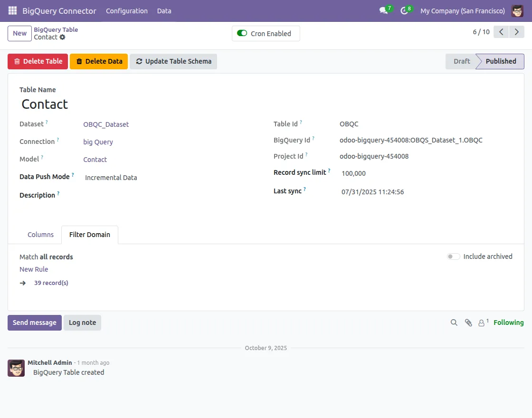Click Mitchell Admin's avatar in the chatter
532x418 pixels.
pyautogui.click(x=16, y=368)
